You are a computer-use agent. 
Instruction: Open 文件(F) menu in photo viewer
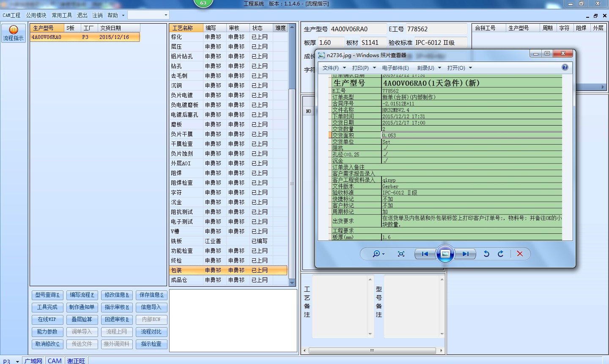[334, 68]
